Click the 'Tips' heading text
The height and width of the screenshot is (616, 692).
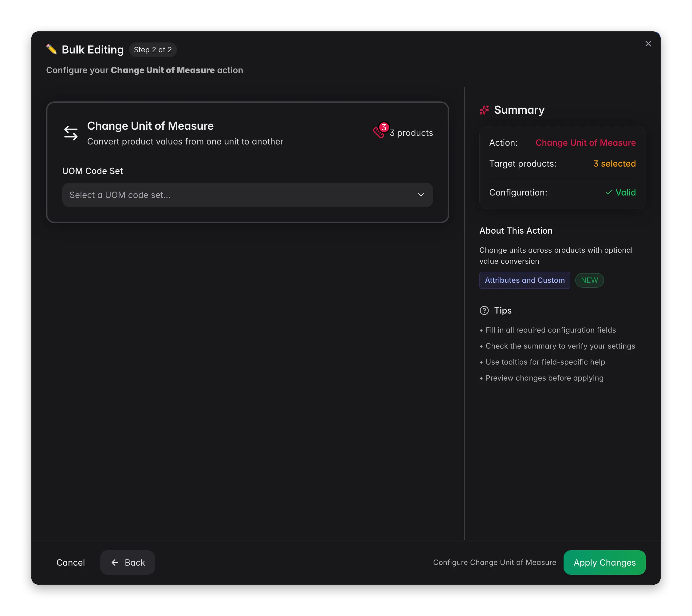pyautogui.click(x=503, y=310)
